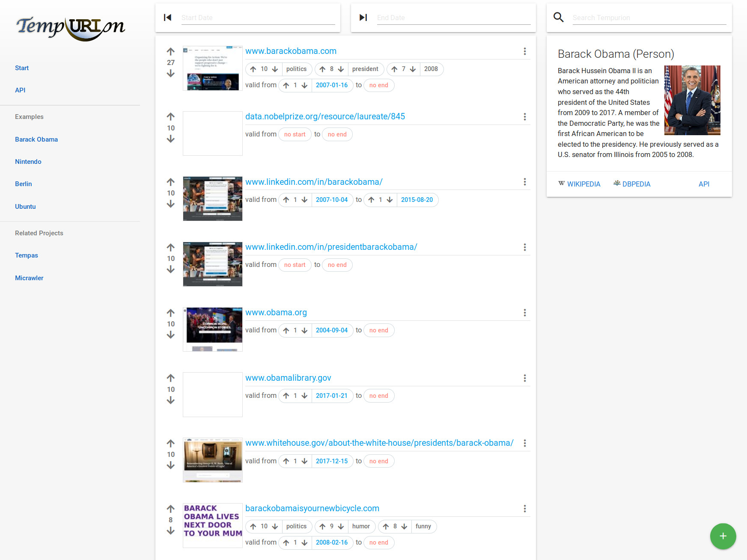
Task: Click the end date skip-to-last icon
Action: pyautogui.click(x=363, y=18)
